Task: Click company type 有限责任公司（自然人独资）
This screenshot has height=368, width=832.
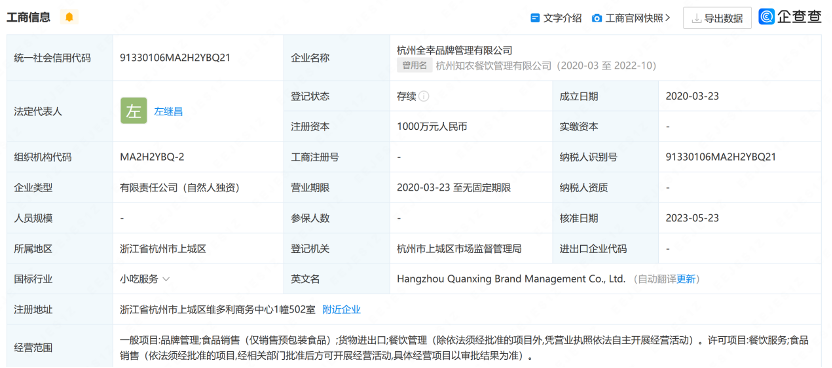Action: [x=180, y=188]
